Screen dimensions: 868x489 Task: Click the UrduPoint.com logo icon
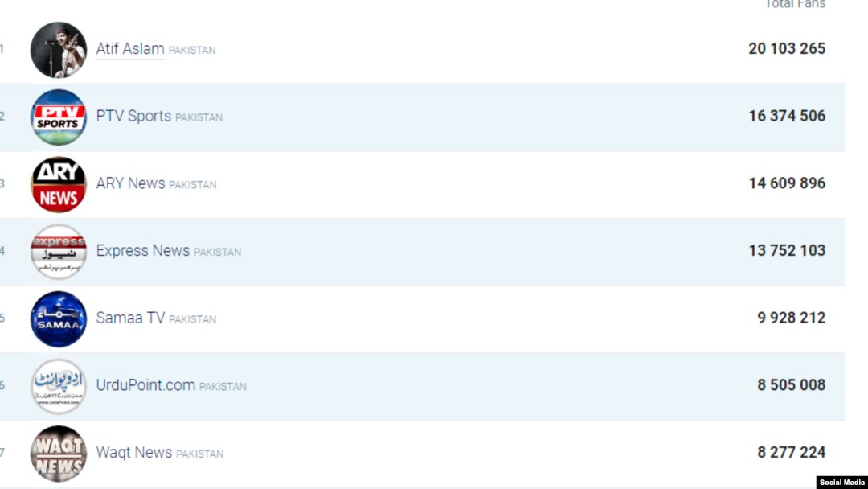click(58, 386)
